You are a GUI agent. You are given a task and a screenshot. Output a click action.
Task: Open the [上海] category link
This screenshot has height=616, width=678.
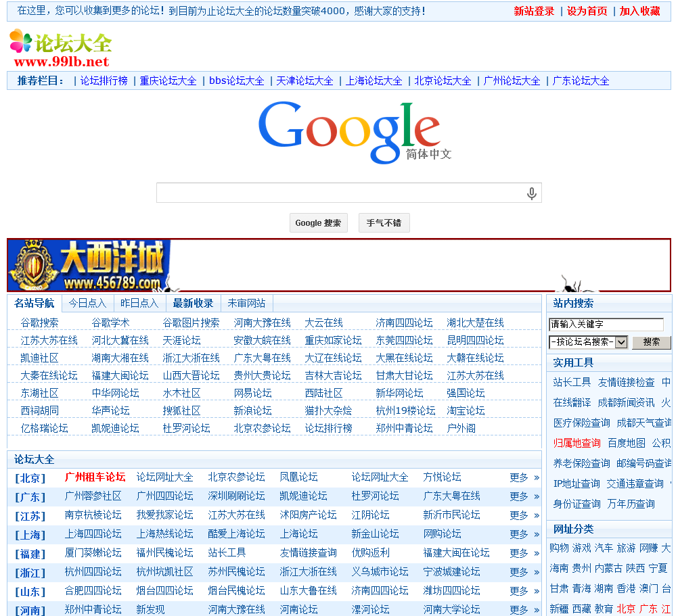point(30,536)
